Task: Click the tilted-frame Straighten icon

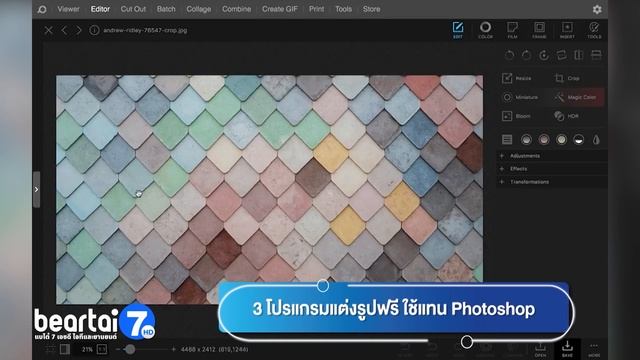Action: click(561, 55)
